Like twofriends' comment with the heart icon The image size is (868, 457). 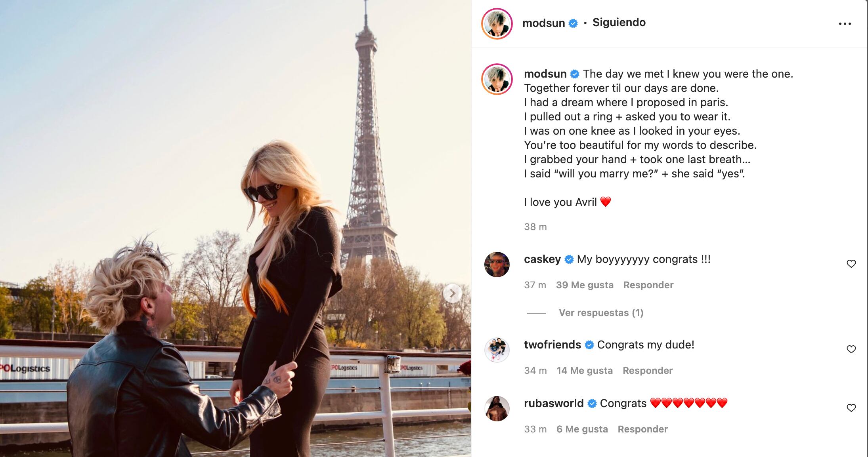(851, 349)
